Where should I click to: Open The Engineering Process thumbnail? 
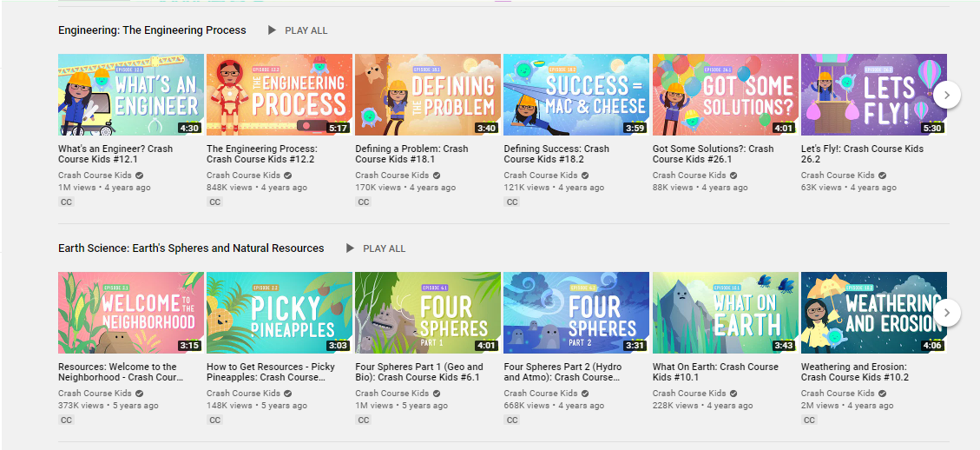pos(280,95)
